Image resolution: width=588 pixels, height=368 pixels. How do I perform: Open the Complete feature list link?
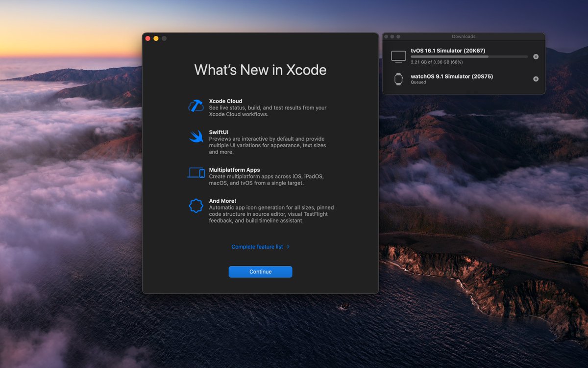click(x=257, y=247)
